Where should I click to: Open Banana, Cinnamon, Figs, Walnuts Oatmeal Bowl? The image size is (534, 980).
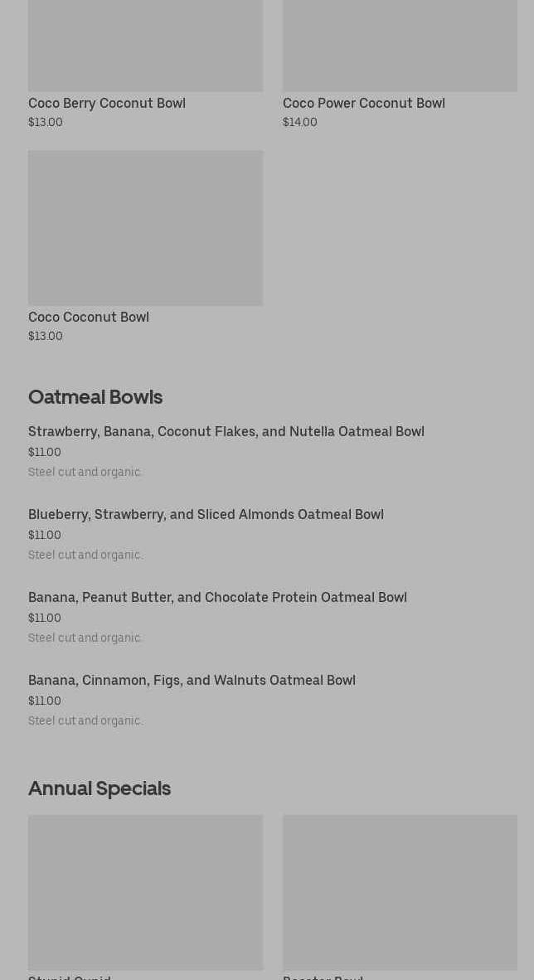(192, 680)
